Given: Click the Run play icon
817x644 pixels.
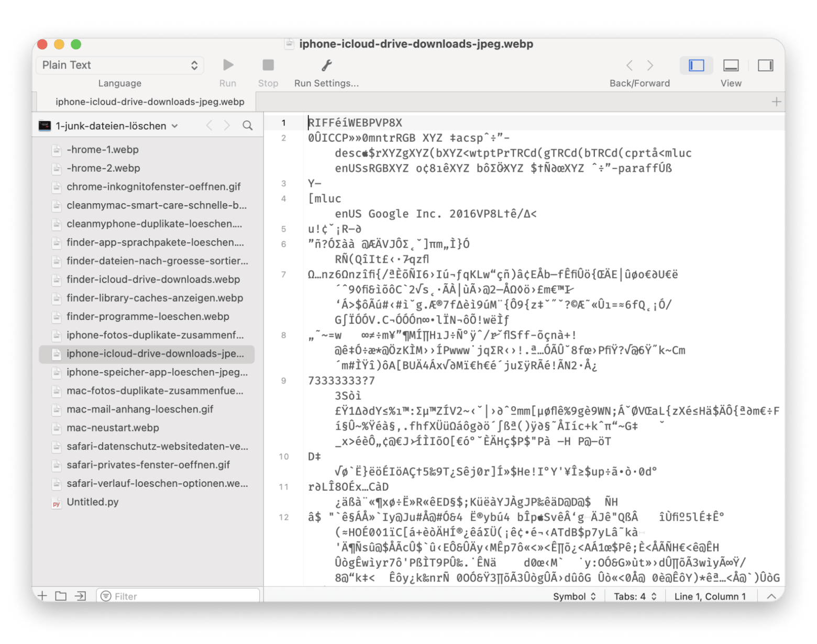Looking at the screenshot, I should click(x=228, y=65).
